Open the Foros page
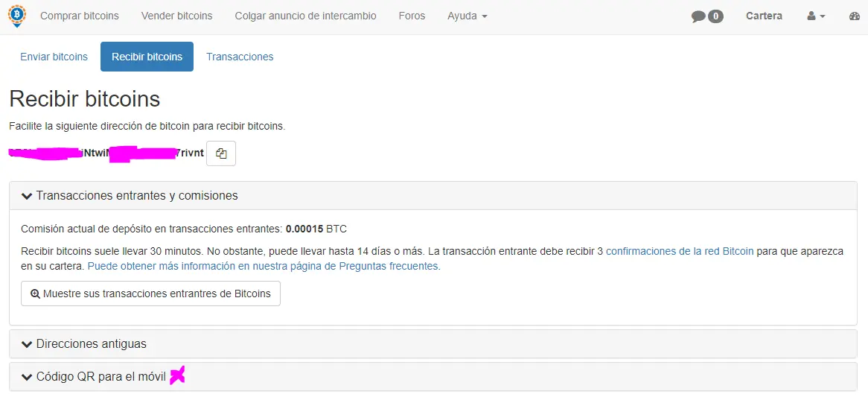The width and height of the screenshot is (868, 403). pos(412,16)
